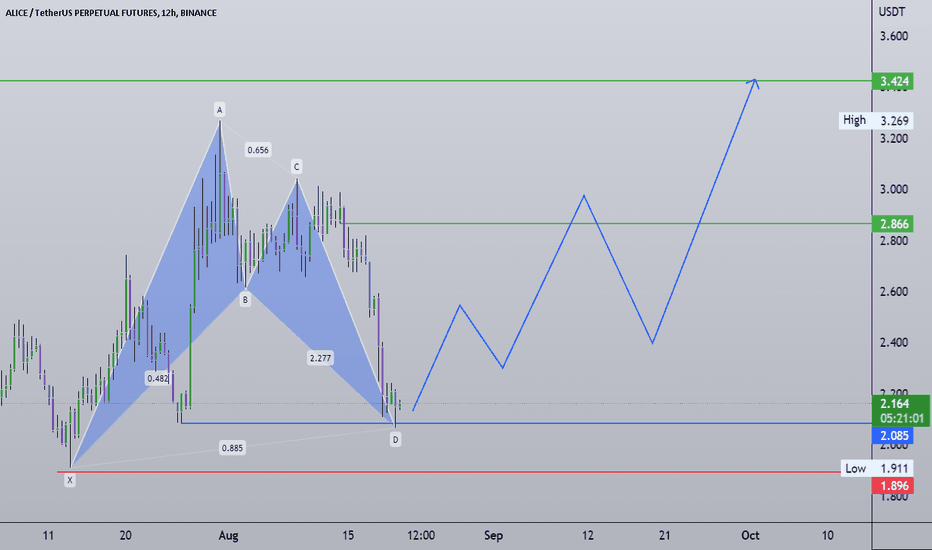Screen dimensions: 932x550
Task: Click the 2.277 ratio label
Action: [320, 358]
